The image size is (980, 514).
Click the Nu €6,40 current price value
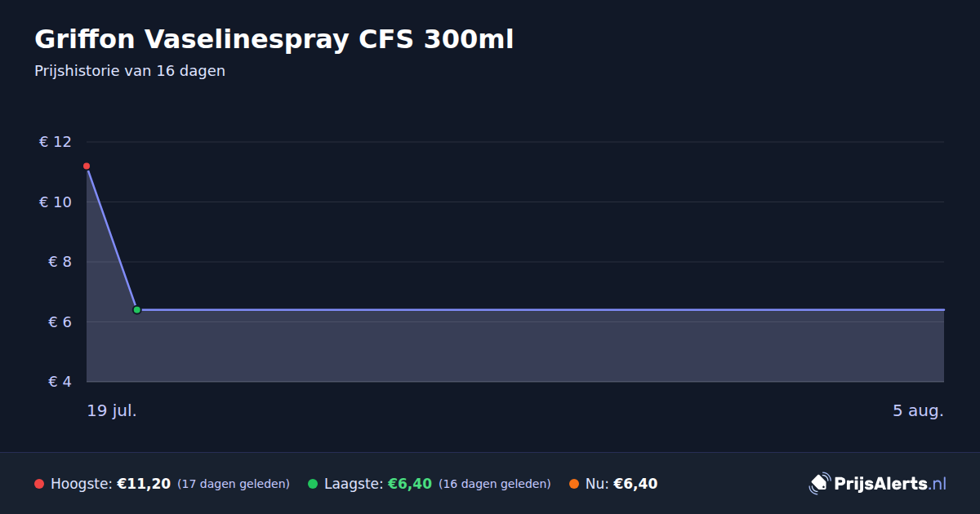coord(635,484)
